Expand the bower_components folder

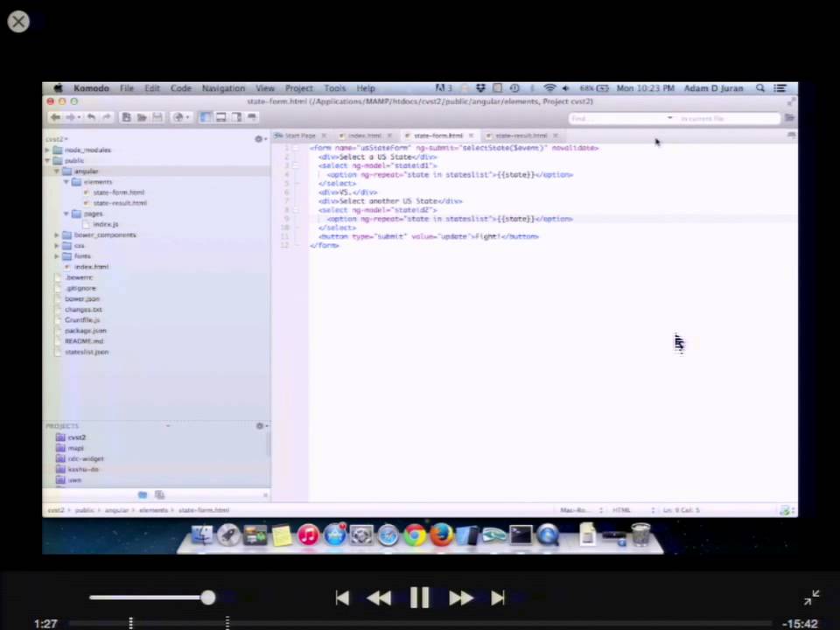(x=57, y=235)
